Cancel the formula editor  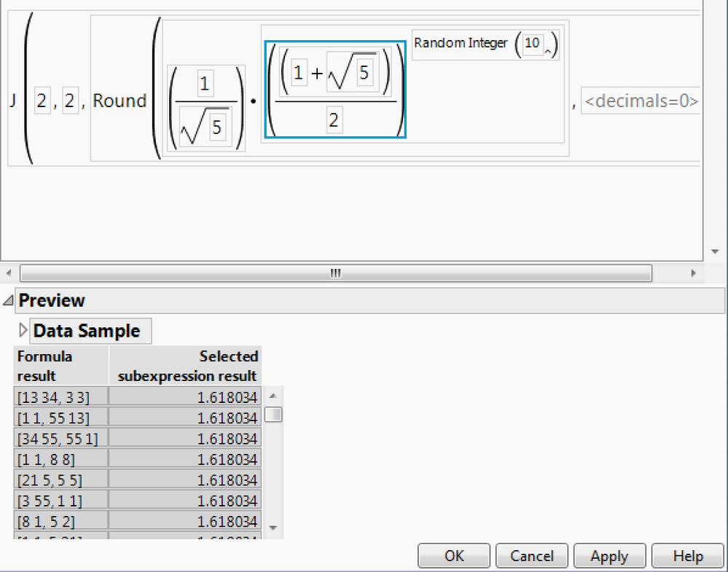pyautogui.click(x=531, y=555)
